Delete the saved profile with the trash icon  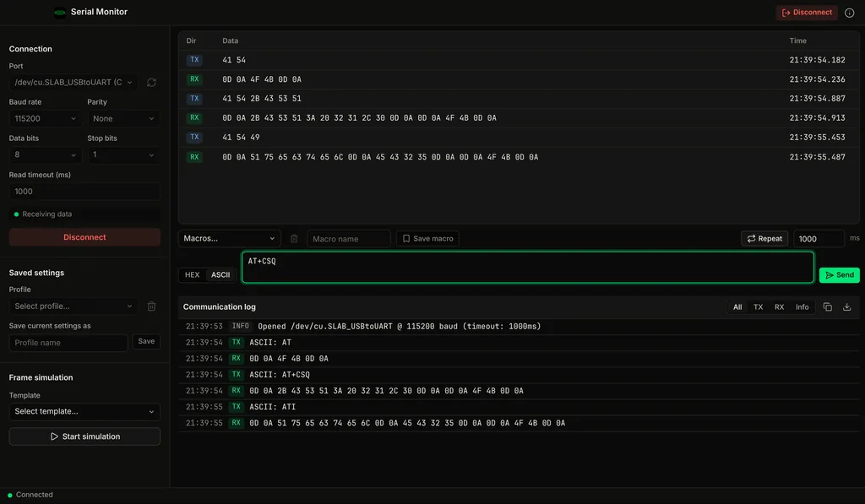pyautogui.click(x=151, y=306)
